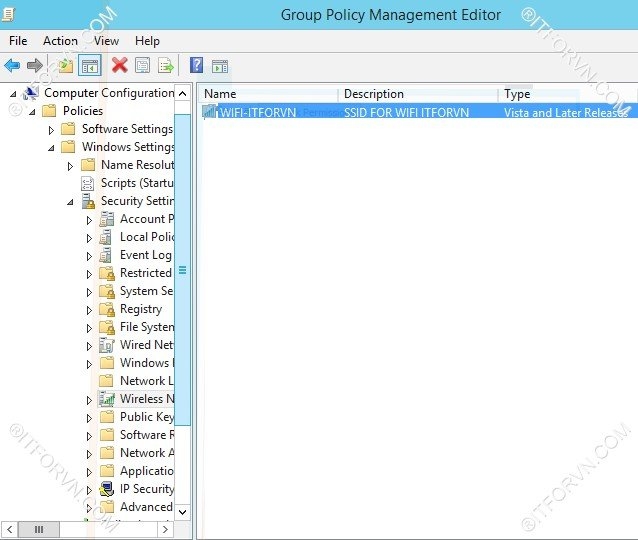Toggle the Show/Hide Action Pane icon
The width and height of the screenshot is (638, 540).
click(219, 66)
